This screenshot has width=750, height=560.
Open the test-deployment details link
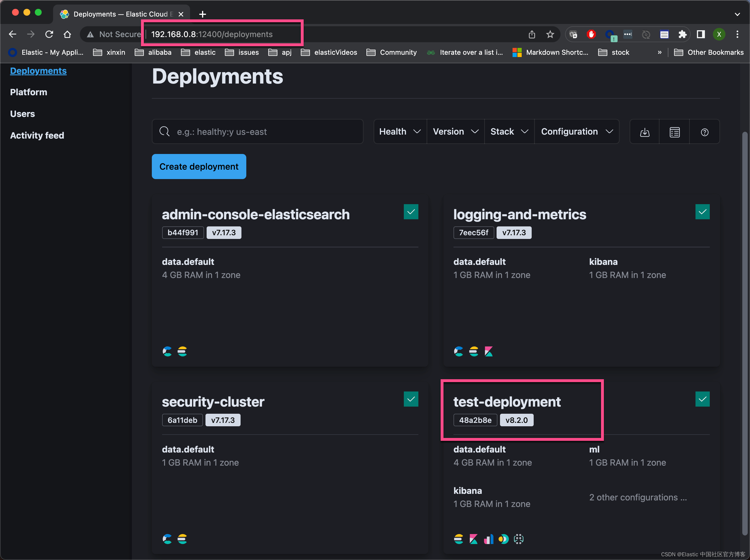click(x=507, y=402)
